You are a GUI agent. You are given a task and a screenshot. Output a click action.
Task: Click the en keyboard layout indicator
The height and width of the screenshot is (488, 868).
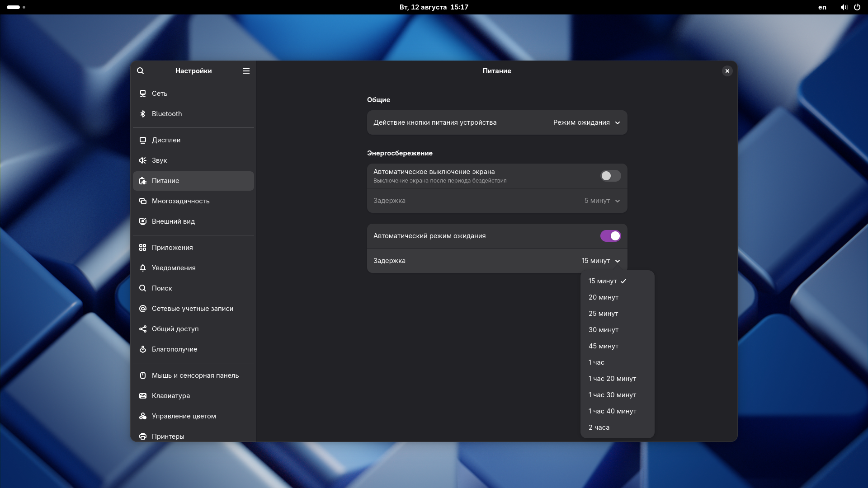822,7
